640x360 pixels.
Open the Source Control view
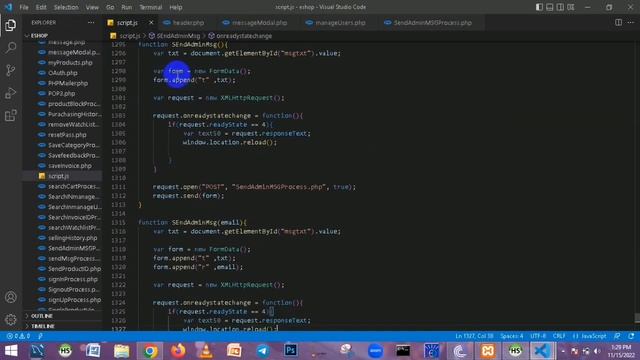click(x=11, y=70)
